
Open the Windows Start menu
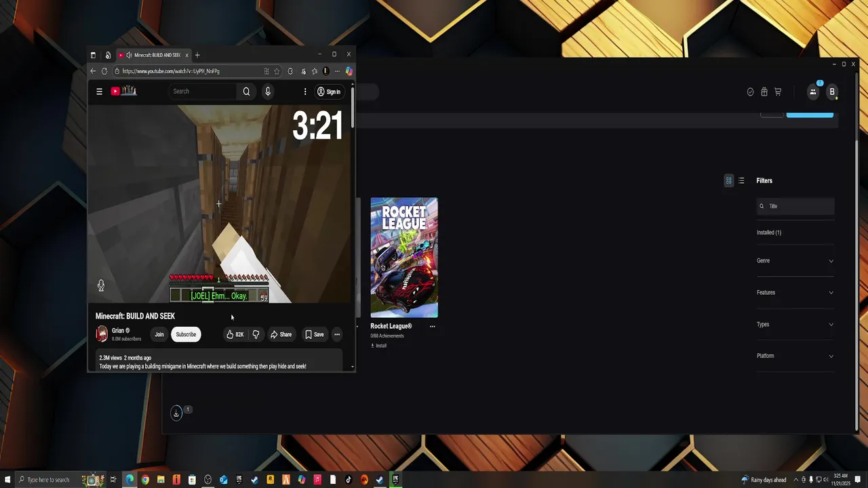6,480
